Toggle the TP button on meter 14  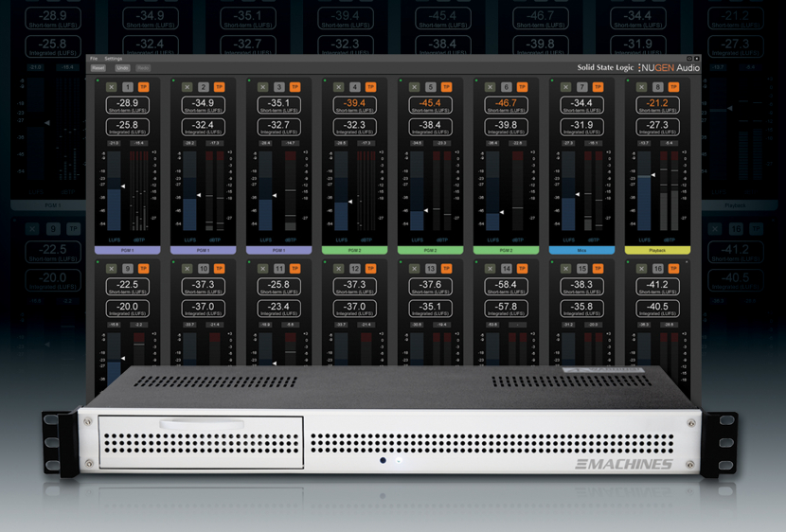[523, 269]
